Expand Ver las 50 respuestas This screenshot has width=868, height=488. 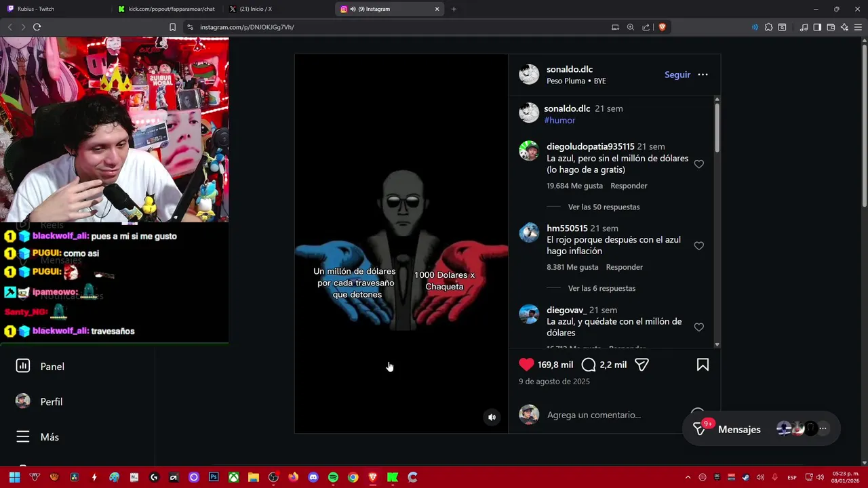604,207
